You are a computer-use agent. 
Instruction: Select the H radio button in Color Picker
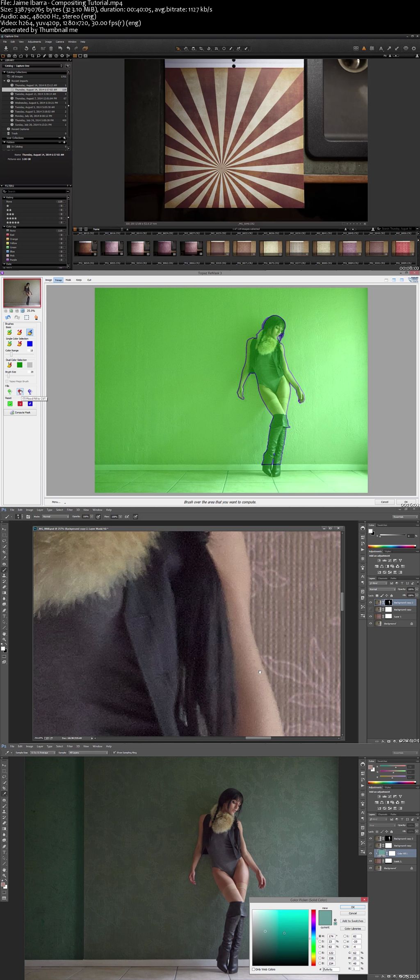(320, 936)
